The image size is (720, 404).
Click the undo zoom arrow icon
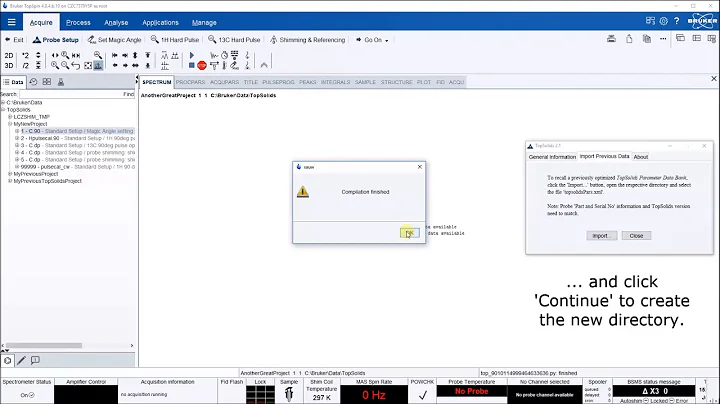(76, 66)
